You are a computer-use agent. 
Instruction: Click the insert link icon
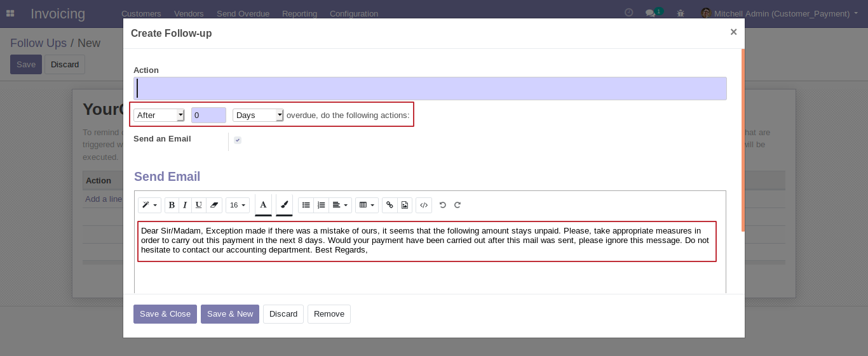[x=390, y=205]
